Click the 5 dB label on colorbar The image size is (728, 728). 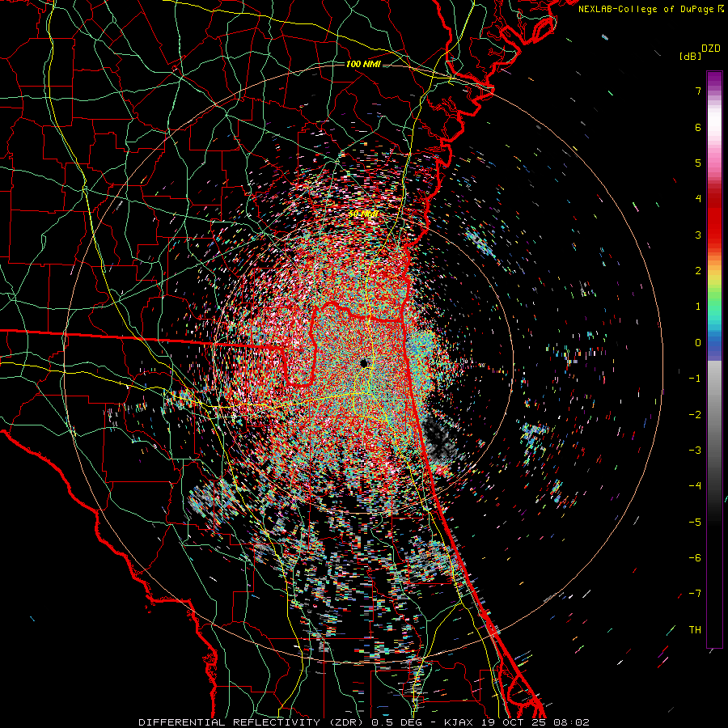click(698, 163)
